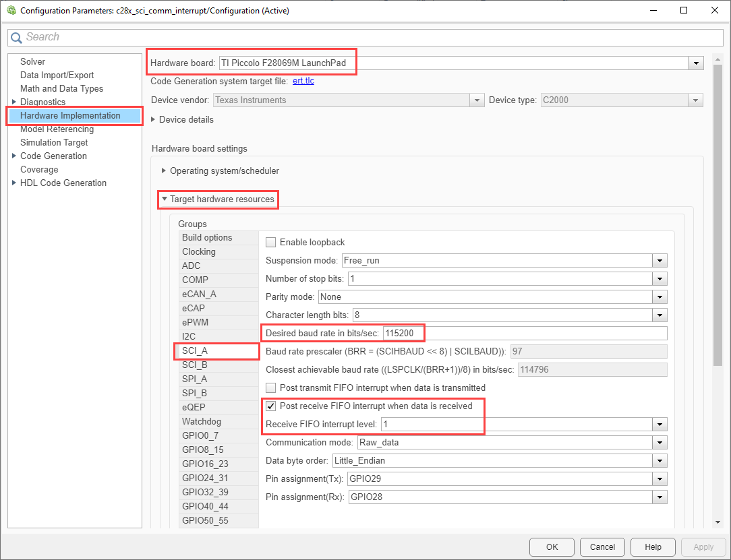Open Model Referencing category
This screenshot has width=731, height=560.
pos(57,129)
